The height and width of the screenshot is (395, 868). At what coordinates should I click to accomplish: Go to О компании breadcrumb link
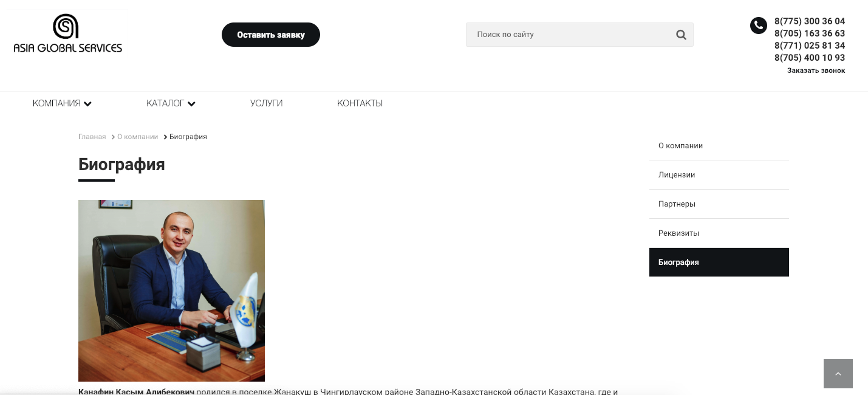[137, 137]
